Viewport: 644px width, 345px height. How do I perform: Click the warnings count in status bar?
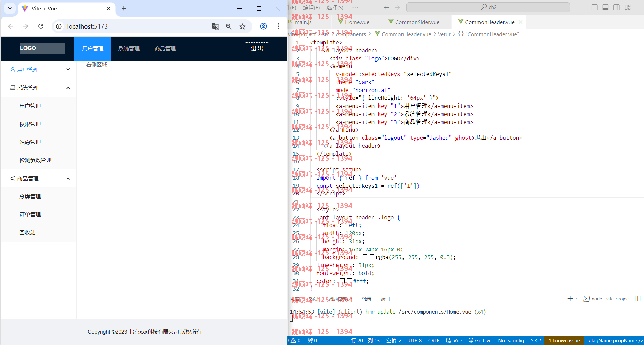296,340
